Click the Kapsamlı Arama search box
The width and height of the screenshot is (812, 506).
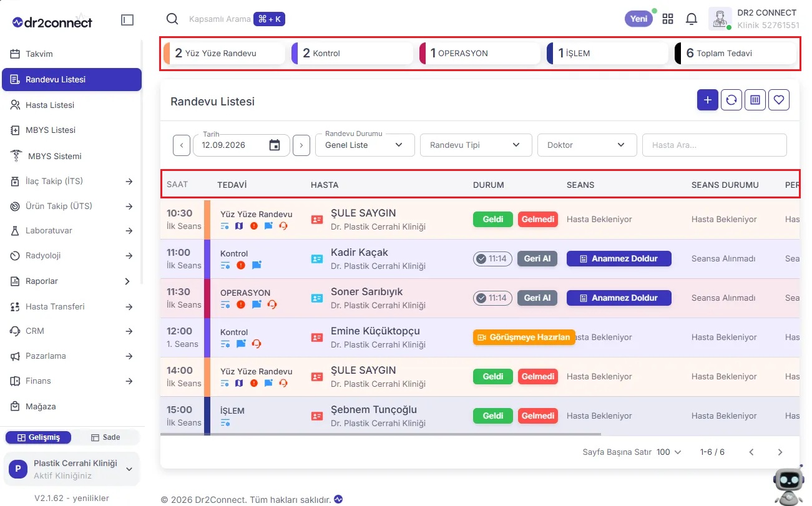click(x=220, y=19)
